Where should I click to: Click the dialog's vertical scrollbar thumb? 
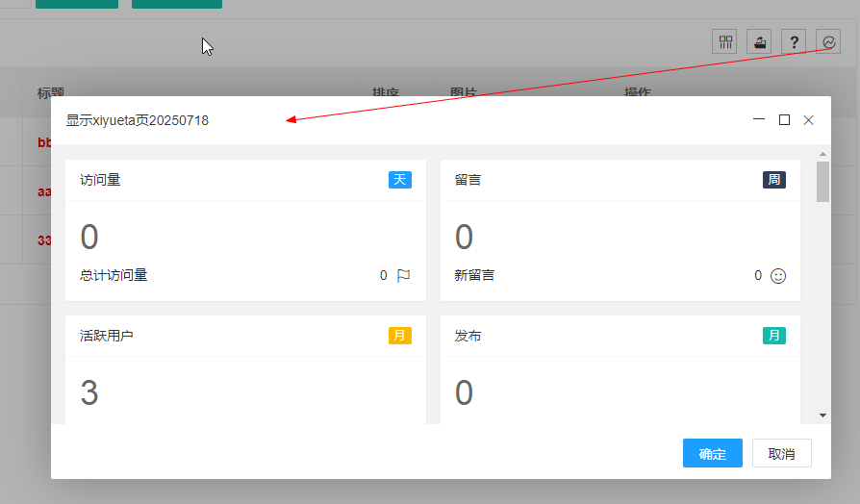pyautogui.click(x=822, y=182)
